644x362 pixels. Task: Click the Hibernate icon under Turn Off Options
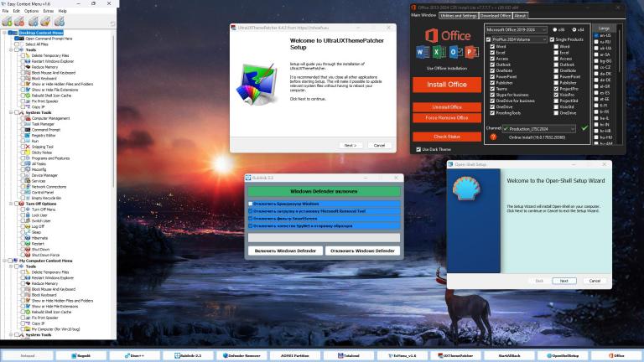coord(28,238)
